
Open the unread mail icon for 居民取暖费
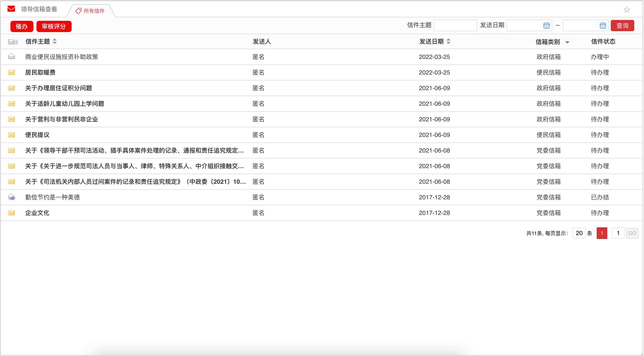click(11, 72)
